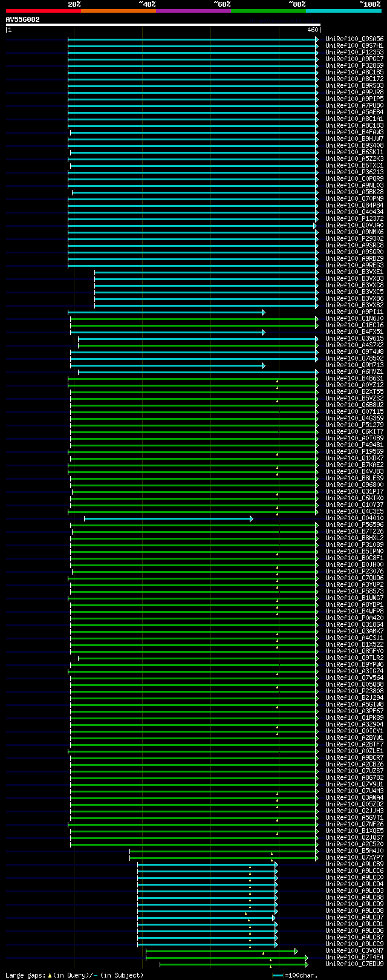Image resolution: width=387 pixels, height=980 pixels.
Task: Open hit UniRef100_P12353
Action: (354, 52)
